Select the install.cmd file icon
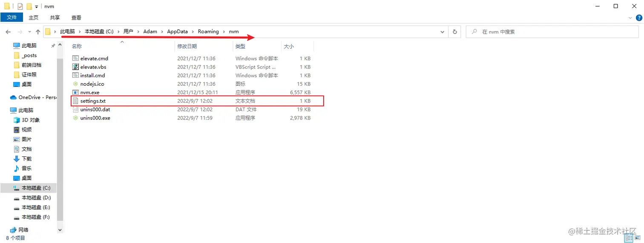 75,75
